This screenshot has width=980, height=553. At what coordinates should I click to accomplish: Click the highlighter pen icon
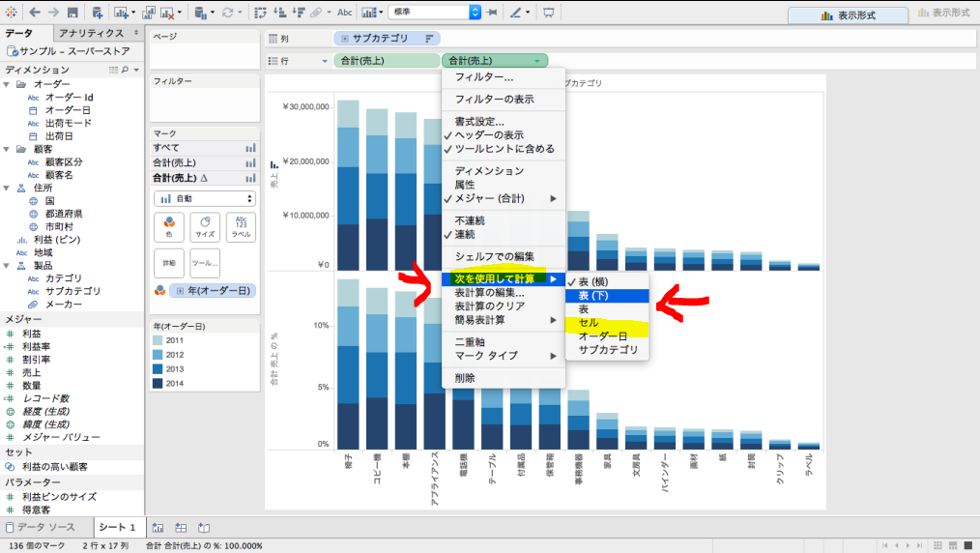(x=516, y=12)
